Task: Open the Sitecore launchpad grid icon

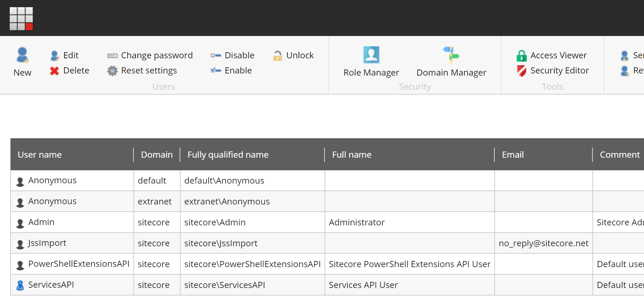Action: [21, 18]
